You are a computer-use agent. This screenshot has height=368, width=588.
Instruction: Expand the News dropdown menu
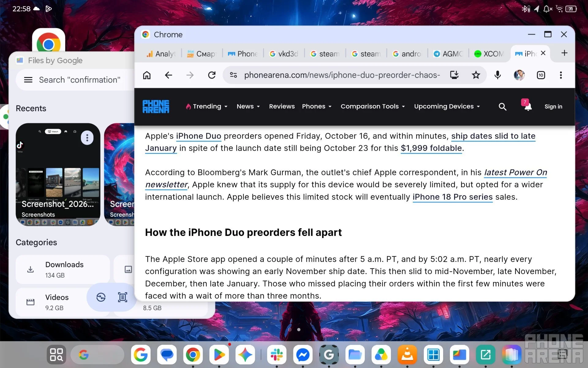coord(248,106)
